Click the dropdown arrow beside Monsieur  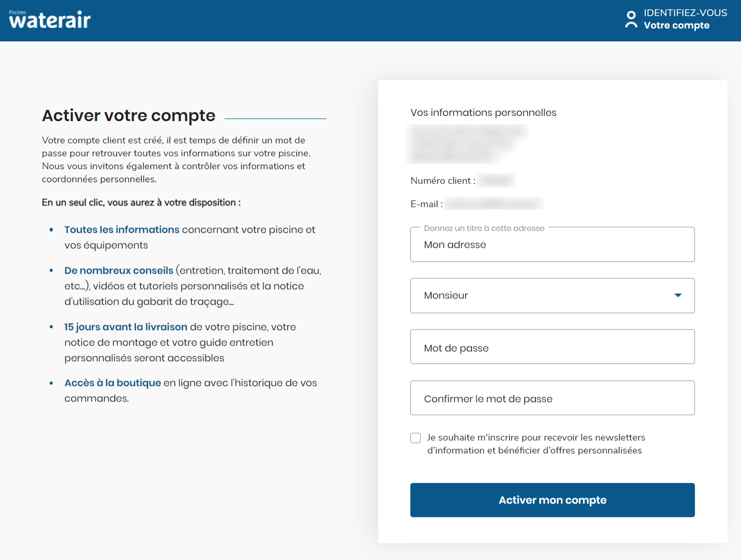coord(678,296)
